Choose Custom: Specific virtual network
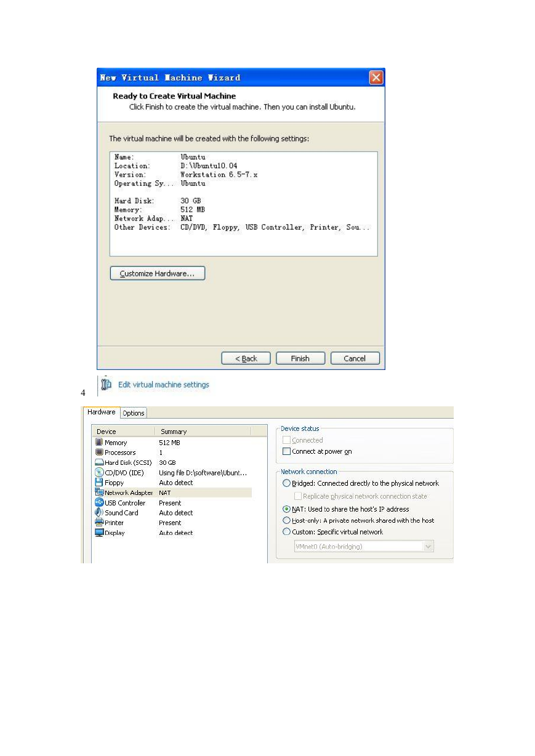The height and width of the screenshot is (756, 535). [286, 532]
